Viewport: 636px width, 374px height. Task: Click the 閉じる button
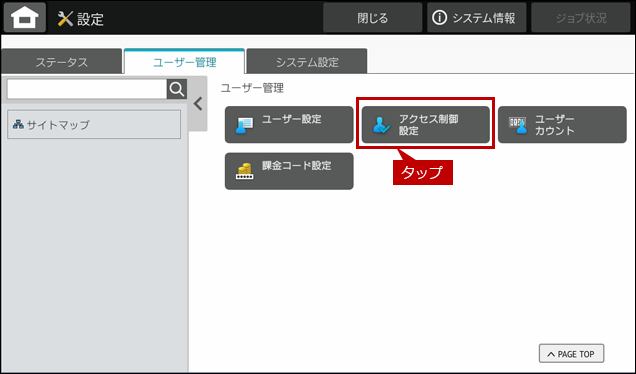coord(373,18)
